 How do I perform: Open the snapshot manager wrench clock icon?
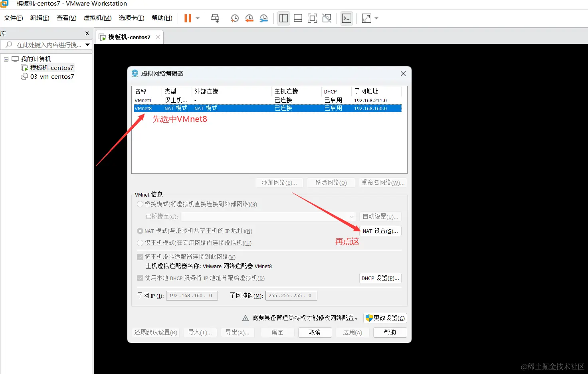pos(264,18)
